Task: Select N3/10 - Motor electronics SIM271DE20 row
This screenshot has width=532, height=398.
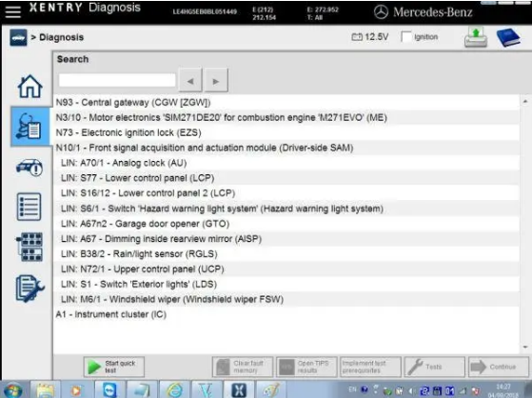Action: 286,117
